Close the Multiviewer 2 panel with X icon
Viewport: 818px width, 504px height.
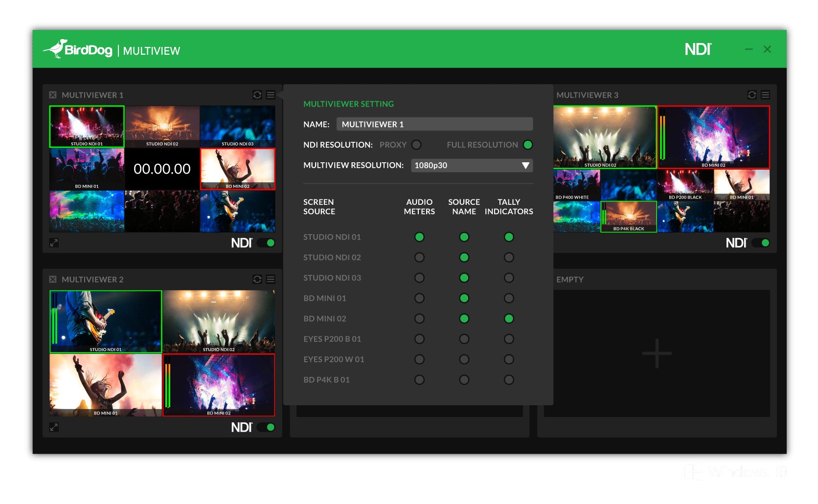click(53, 279)
